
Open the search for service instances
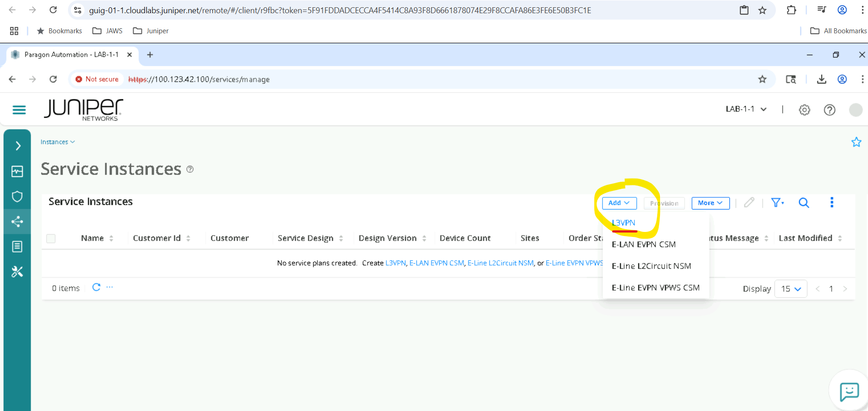point(804,203)
